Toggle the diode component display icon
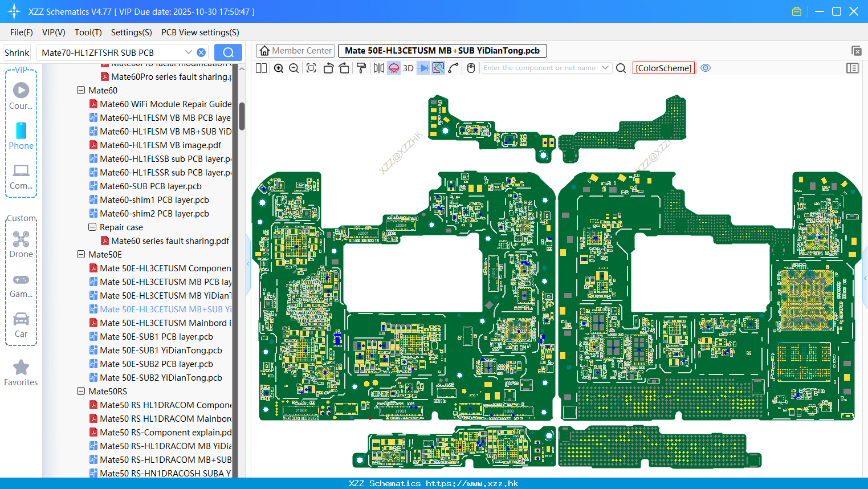The height and width of the screenshot is (489, 868). [x=423, y=68]
